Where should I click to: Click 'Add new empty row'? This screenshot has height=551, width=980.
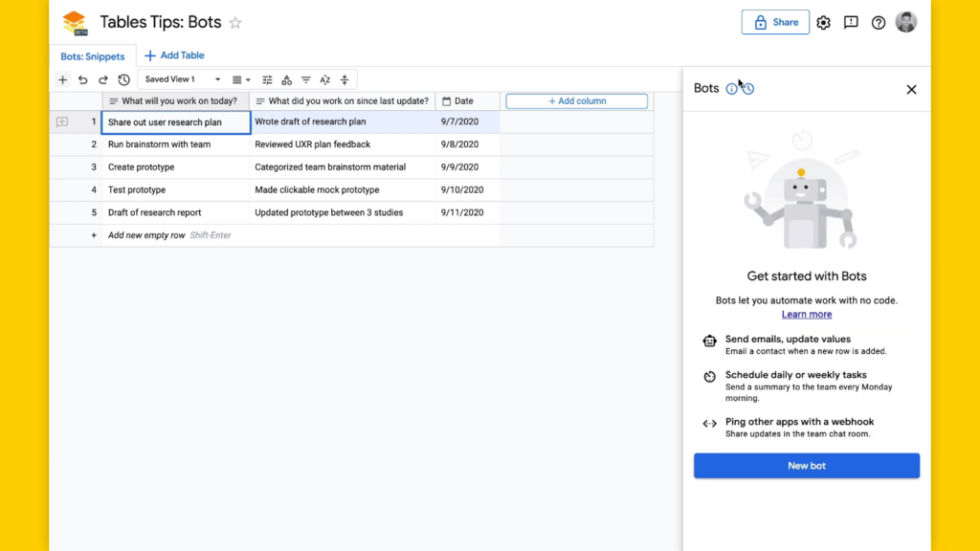click(146, 235)
